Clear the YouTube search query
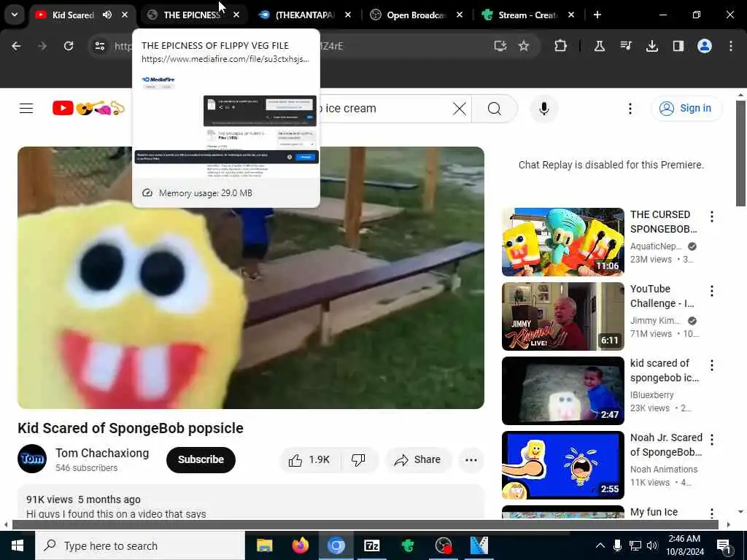 click(460, 109)
